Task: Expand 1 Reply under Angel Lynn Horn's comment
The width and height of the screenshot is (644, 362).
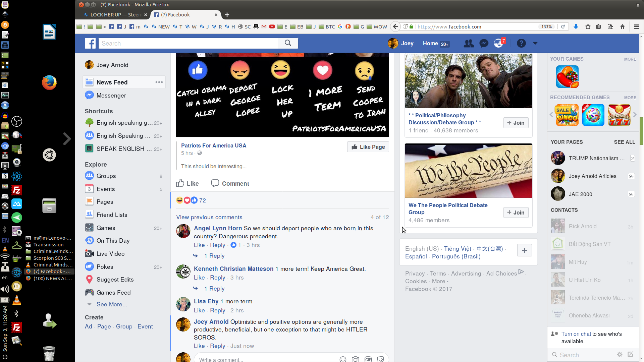Action: coord(214,256)
